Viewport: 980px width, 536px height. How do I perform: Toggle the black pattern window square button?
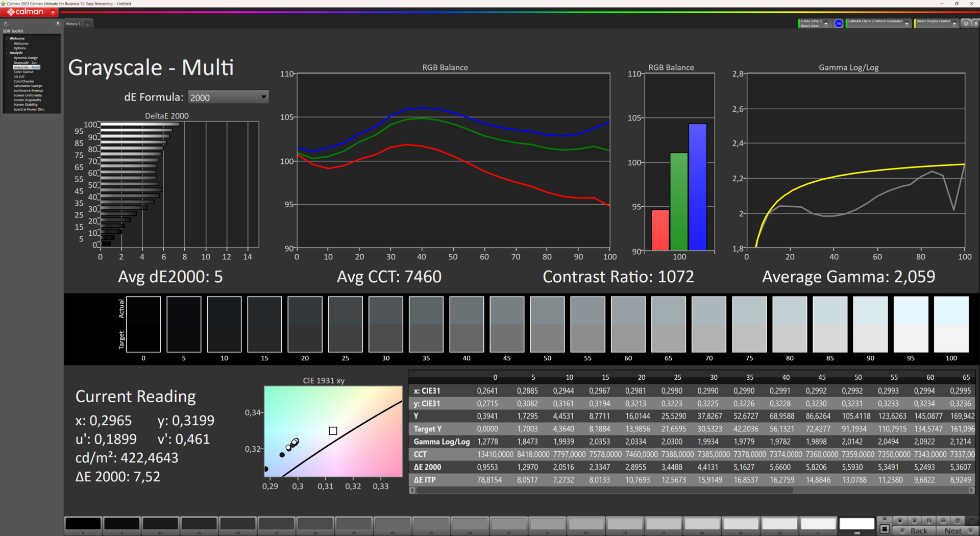coord(885,529)
